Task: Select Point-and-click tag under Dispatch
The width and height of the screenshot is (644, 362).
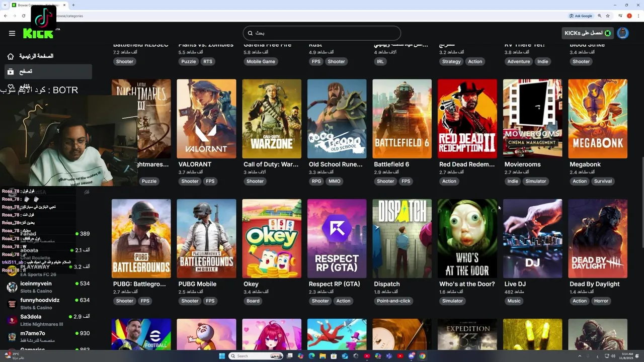Action: click(x=393, y=301)
